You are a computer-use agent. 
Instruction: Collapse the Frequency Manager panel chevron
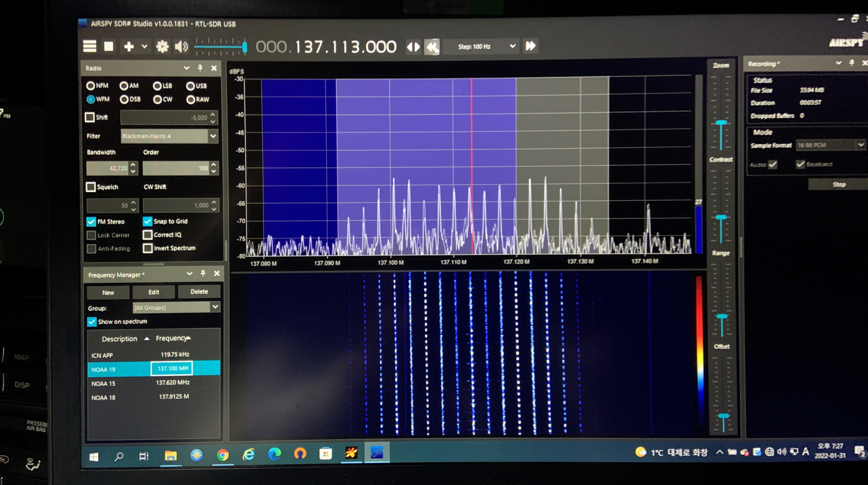tap(189, 274)
